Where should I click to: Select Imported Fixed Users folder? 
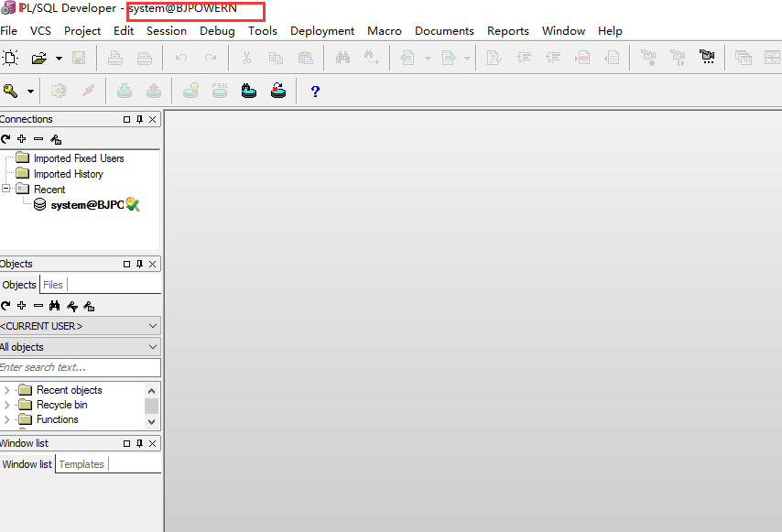pos(79,158)
